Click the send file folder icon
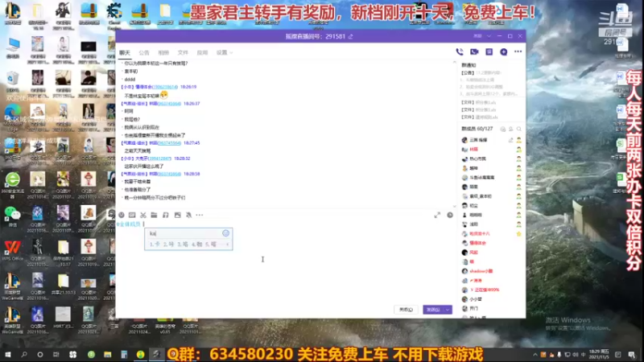 154,215
